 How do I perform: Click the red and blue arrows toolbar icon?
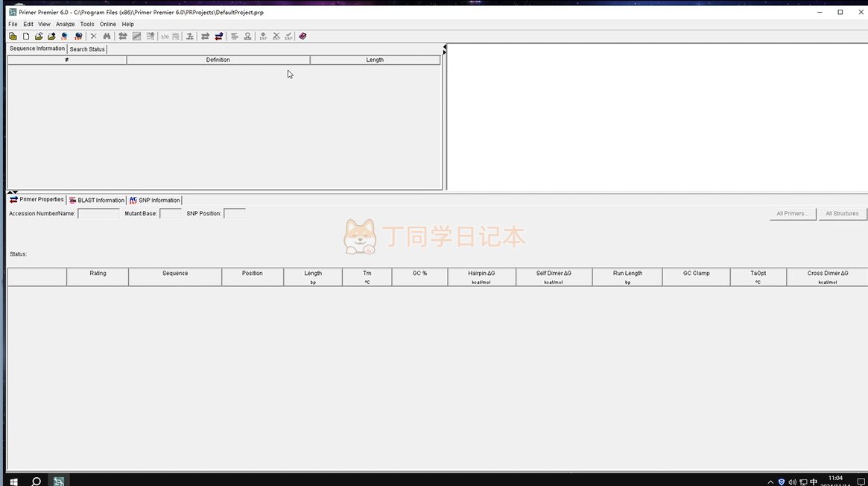click(x=218, y=36)
